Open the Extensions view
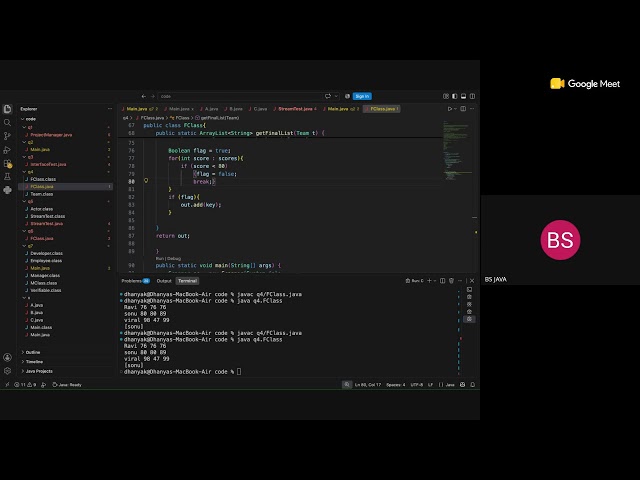 [x=7, y=164]
